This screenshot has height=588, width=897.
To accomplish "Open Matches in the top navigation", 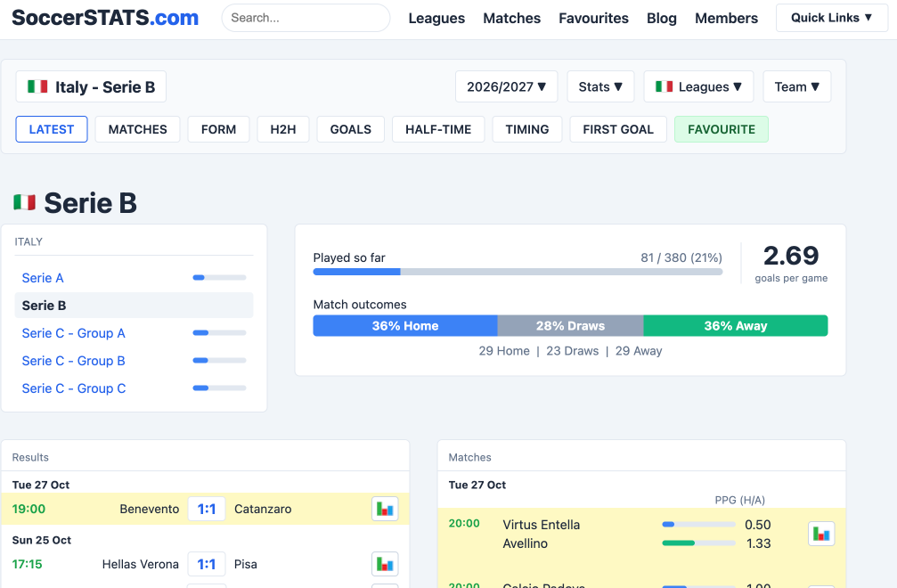I will point(511,19).
